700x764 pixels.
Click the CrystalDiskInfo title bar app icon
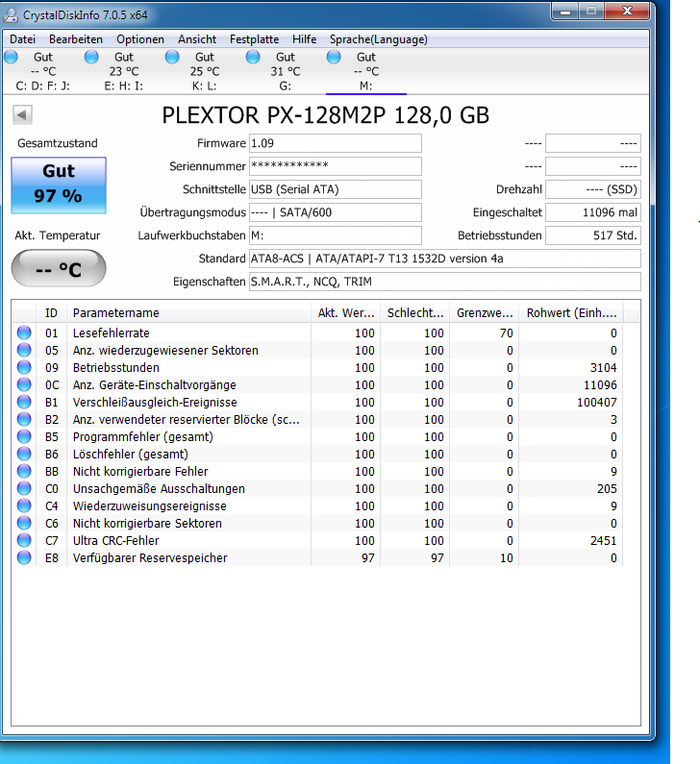(11, 15)
